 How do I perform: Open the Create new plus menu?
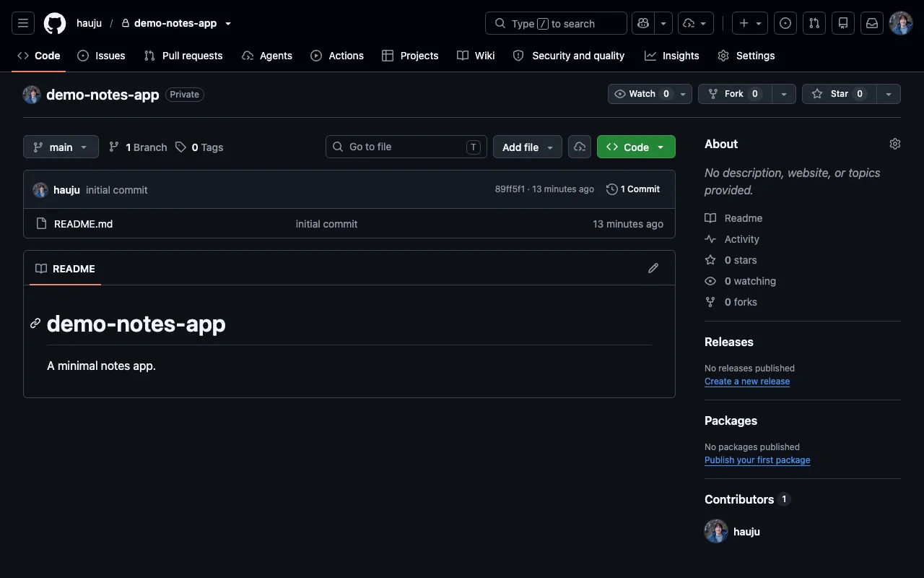[x=750, y=23]
